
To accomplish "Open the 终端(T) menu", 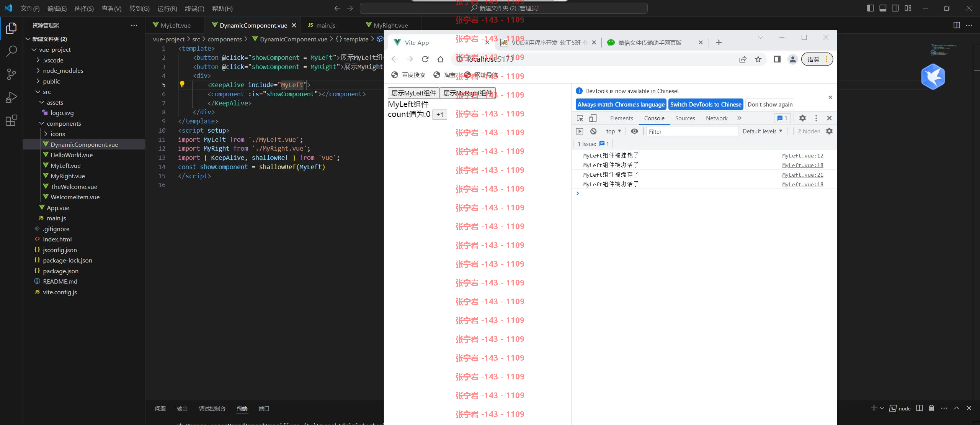I will (194, 8).
